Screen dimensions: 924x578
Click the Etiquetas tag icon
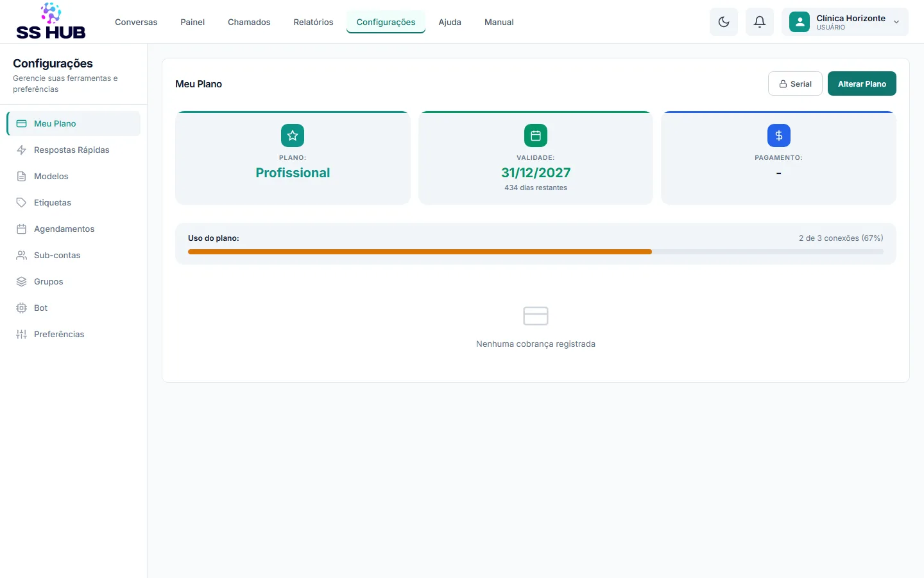(21, 202)
